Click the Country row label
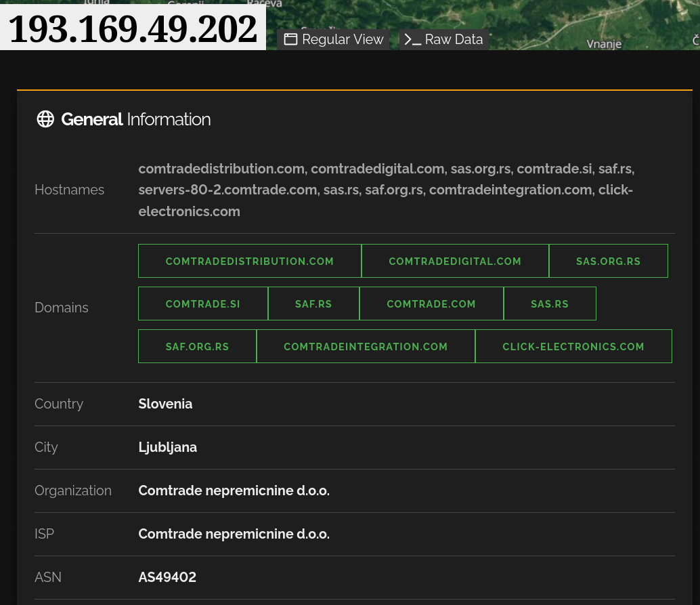Image resolution: width=700 pixels, height=605 pixels. pyautogui.click(x=59, y=404)
